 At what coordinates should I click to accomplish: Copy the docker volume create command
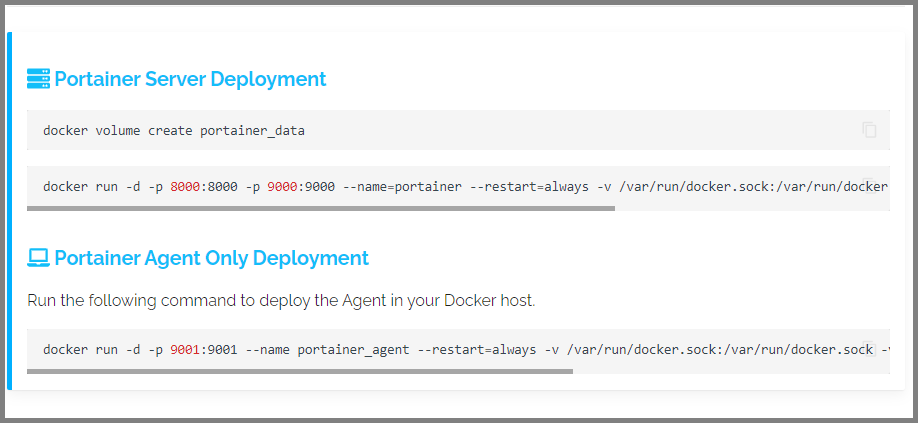[x=869, y=130]
